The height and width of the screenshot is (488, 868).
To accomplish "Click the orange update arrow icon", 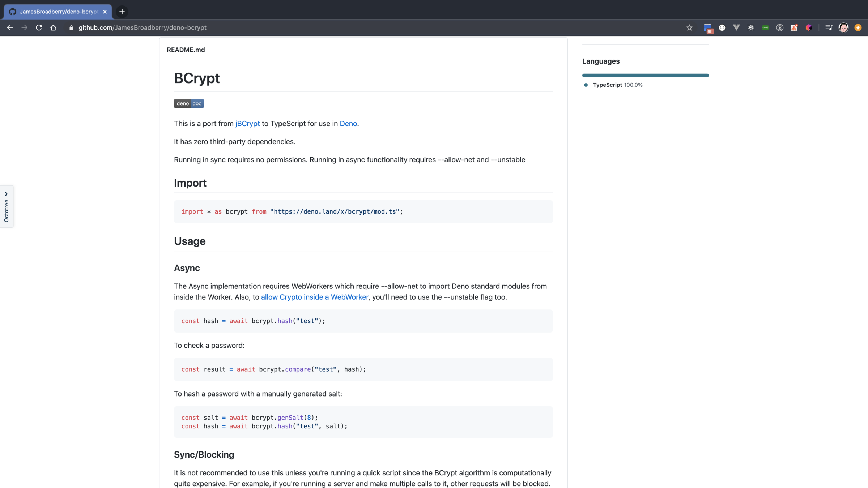I will 858,27.
